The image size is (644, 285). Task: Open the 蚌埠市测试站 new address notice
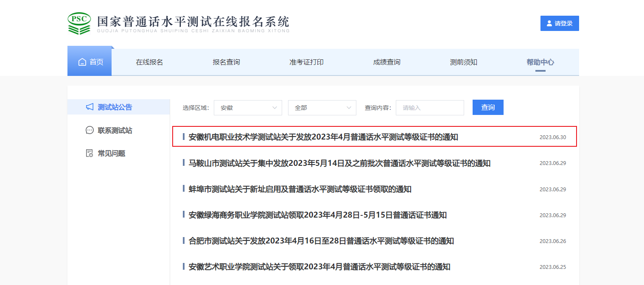click(300, 189)
